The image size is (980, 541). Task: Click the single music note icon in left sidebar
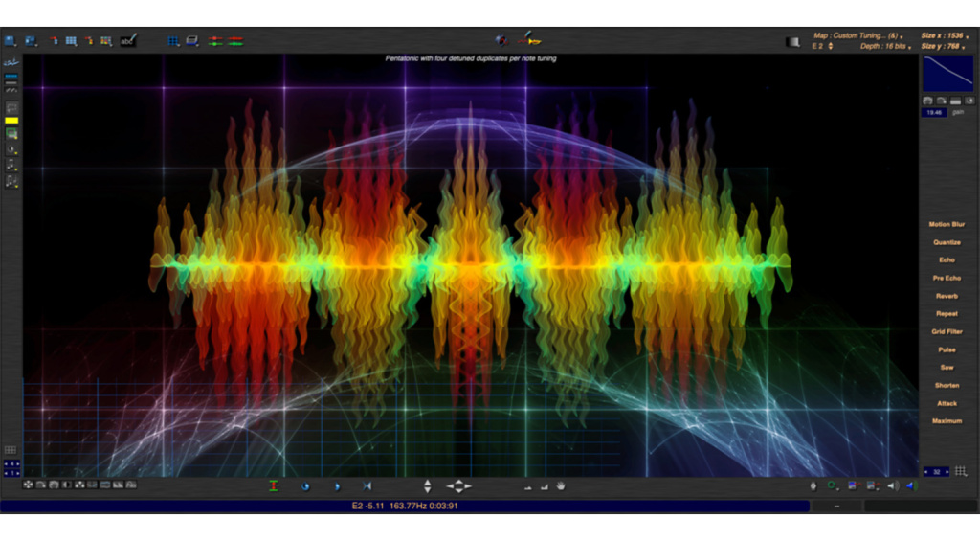11,165
